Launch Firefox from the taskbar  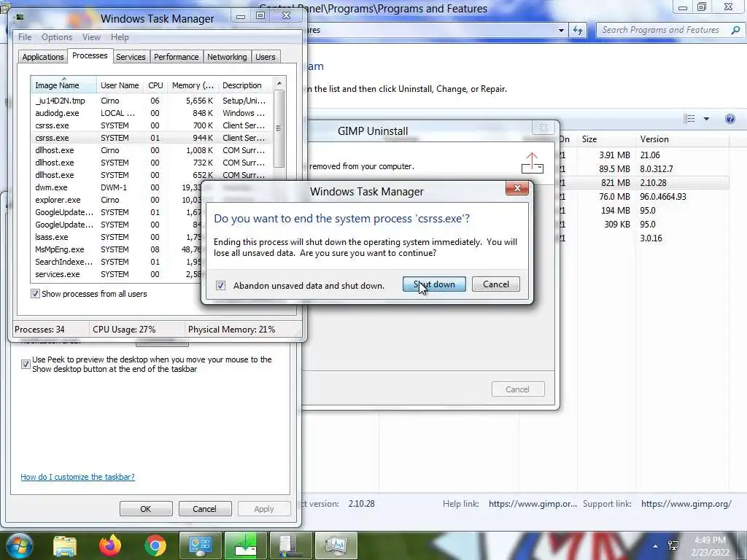pyautogui.click(x=110, y=545)
